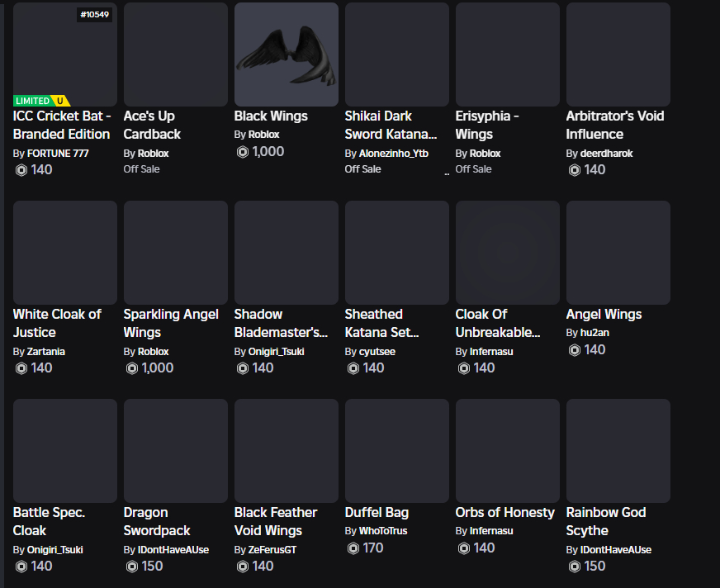Click the Shikai Dark Sword Katana title

point(391,125)
